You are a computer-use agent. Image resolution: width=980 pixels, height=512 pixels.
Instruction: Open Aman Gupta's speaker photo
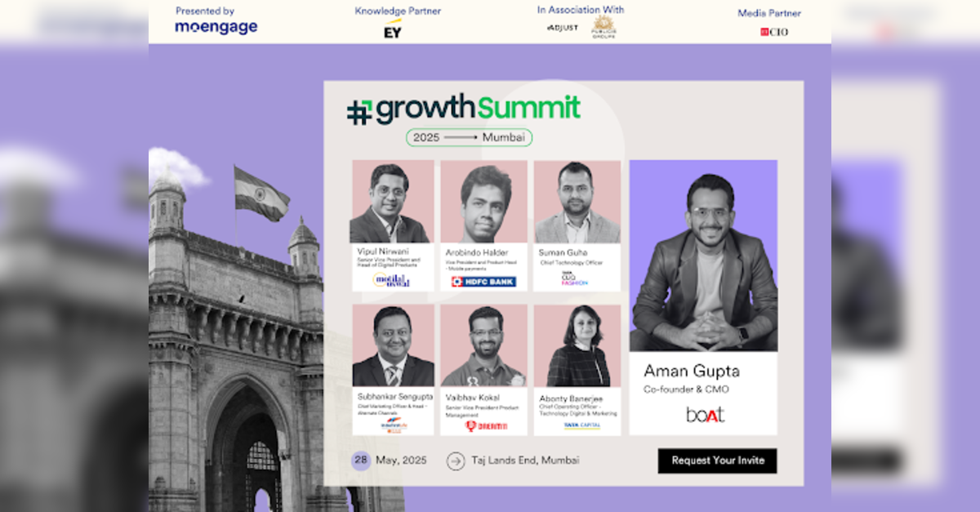tap(703, 256)
